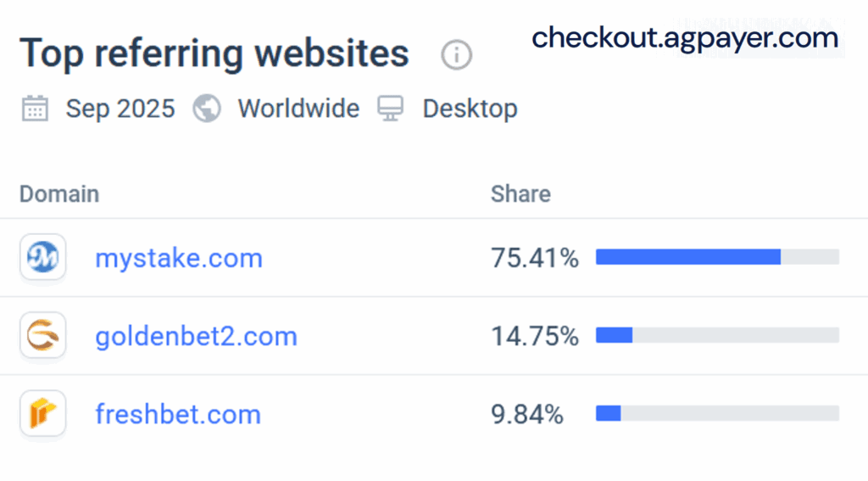This screenshot has width=868, height=481.
Task: Select the Sep 2025 date label
Action: pos(120,109)
